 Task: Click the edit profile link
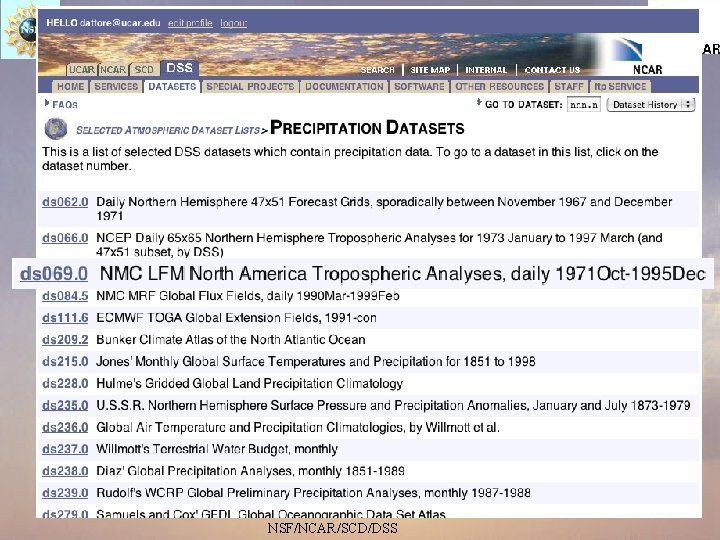click(190, 23)
